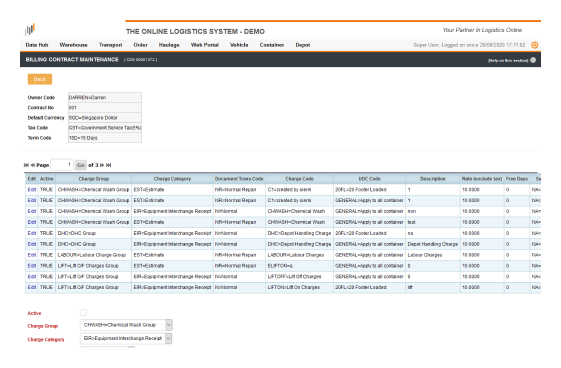Click the 'BILLING CONTRACT MAINTENANCE' page title
561x368 pixels.
tap(72, 59)
